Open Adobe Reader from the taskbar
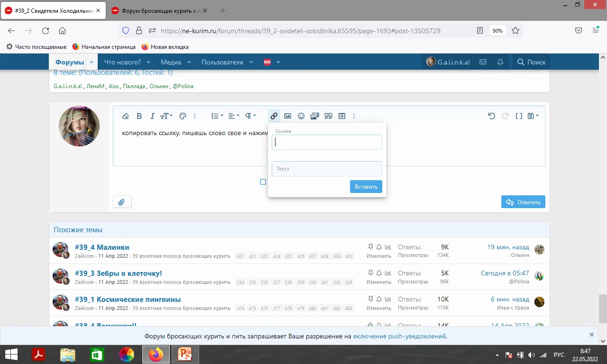This screenshot has height=364, width=607. point(38,354)
